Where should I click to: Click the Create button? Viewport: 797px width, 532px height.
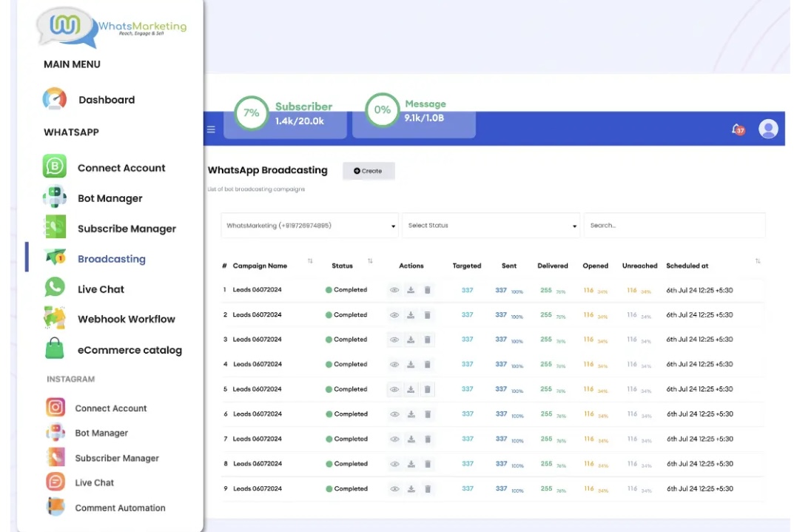(x=369, y=171)
